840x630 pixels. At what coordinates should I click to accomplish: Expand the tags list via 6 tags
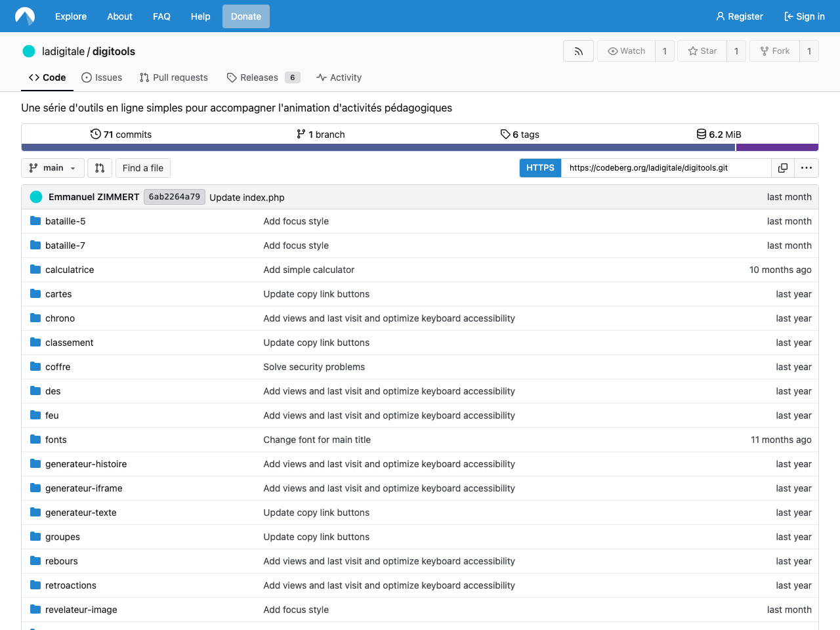tap(520, 134)
